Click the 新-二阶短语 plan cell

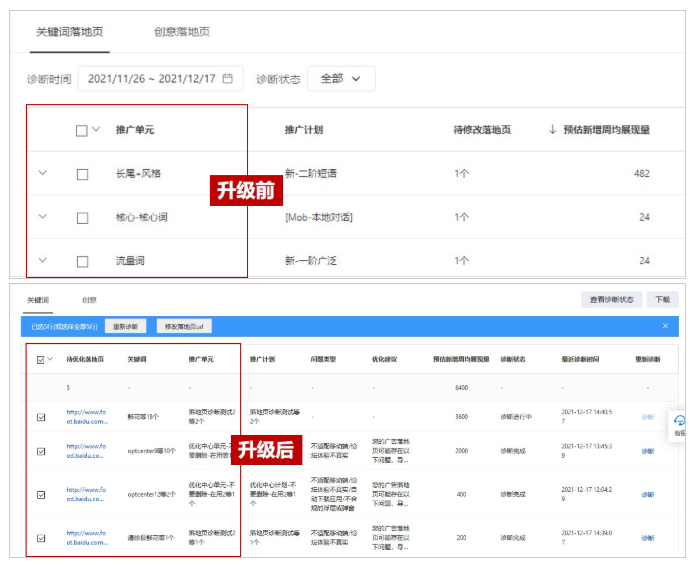click(x=311, y=173)
